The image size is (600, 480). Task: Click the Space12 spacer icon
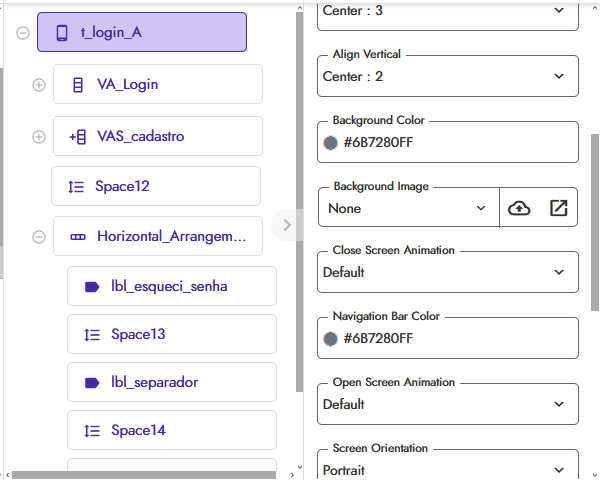[76, 186]
